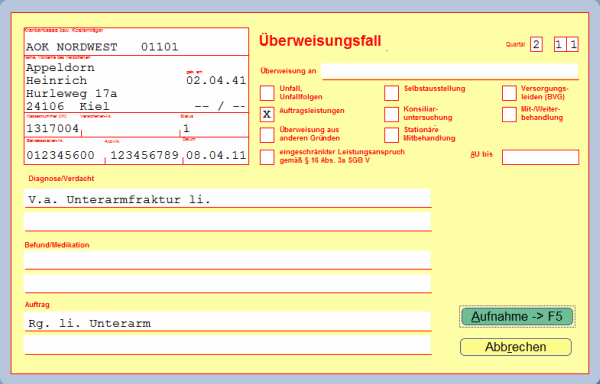Check the Selbstausstellung checkbox
The height and width of the screenshot is (384, 600).
391,93
